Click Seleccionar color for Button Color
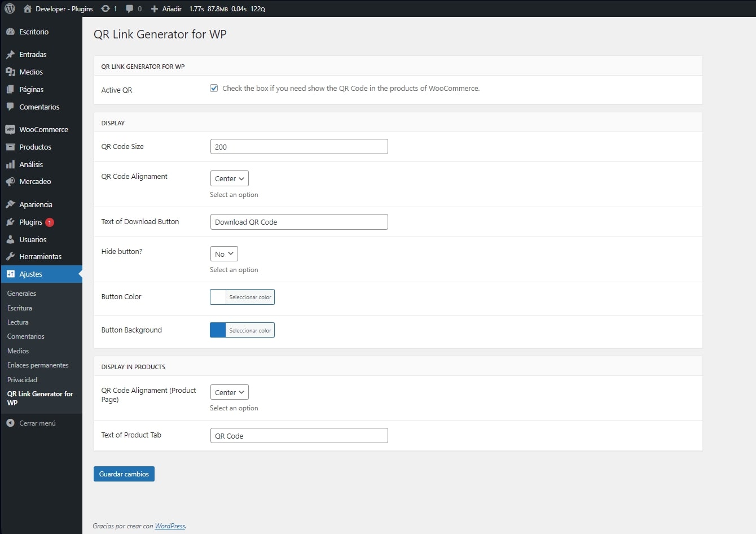756x534 pixels. (250, 297)
